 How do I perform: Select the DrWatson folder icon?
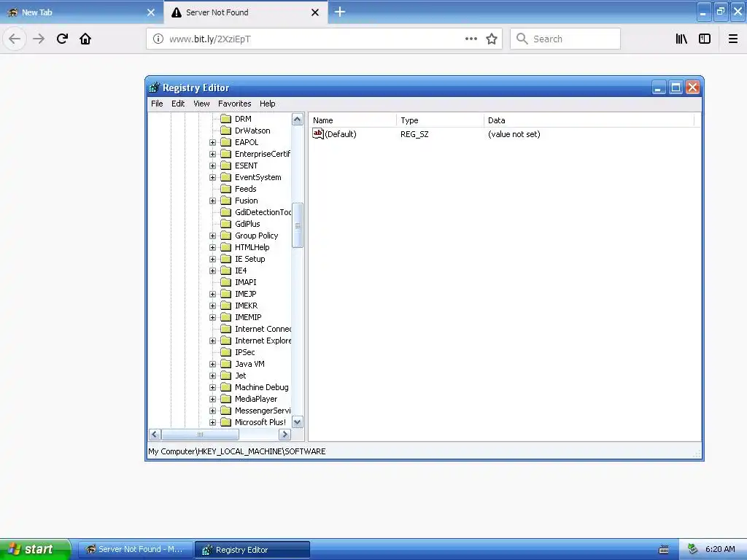click(x=226, y=131)
